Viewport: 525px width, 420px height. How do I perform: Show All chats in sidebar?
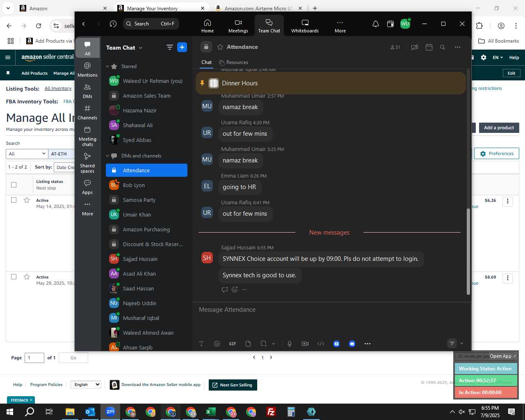87,48
